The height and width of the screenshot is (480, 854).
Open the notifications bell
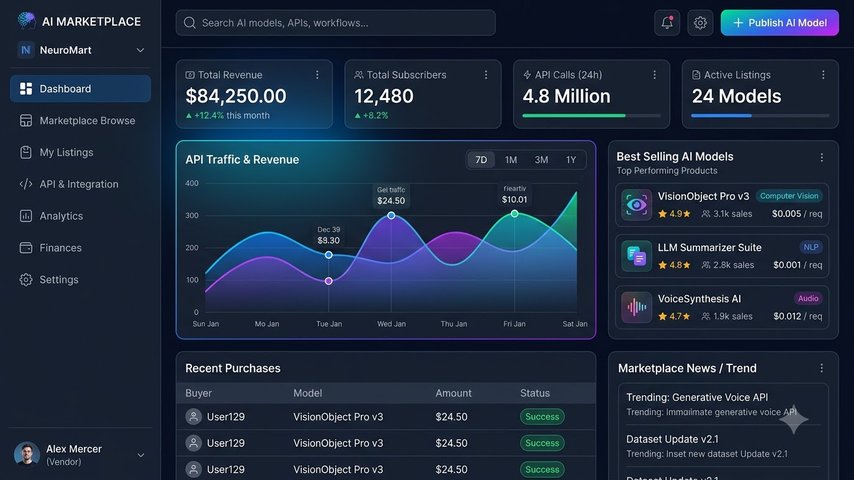click(x=667, y=22)
